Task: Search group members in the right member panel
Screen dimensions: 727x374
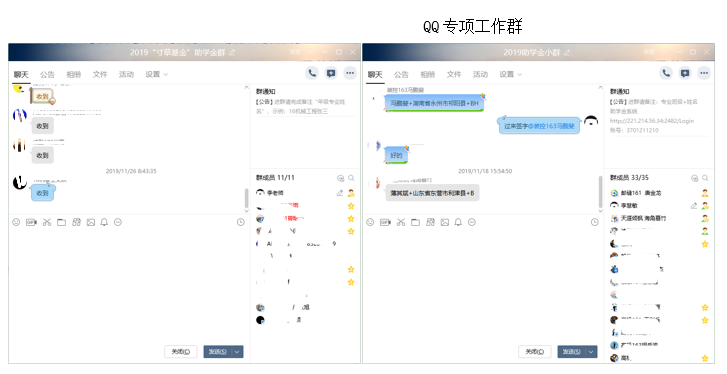Action: [705, 178]
